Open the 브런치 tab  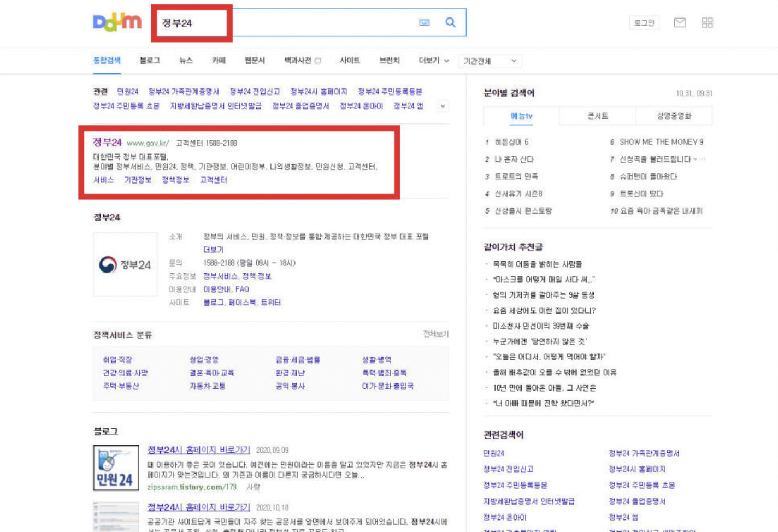[x=390, y=61]
